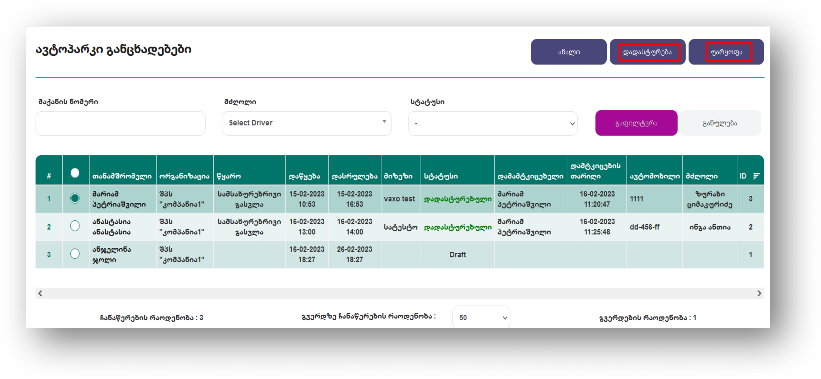Click the დადასტურება (confirm) button
The width and height of the screenshot is (821, 379).
[x=648, y=52]
